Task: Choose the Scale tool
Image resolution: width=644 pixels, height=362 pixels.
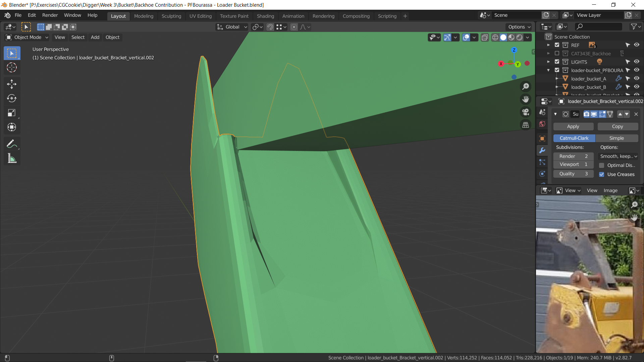Action: (12, 113)
